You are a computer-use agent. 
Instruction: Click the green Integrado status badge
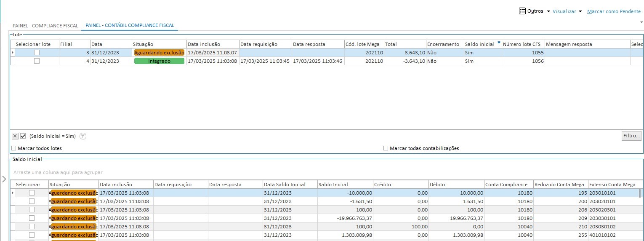159,61
